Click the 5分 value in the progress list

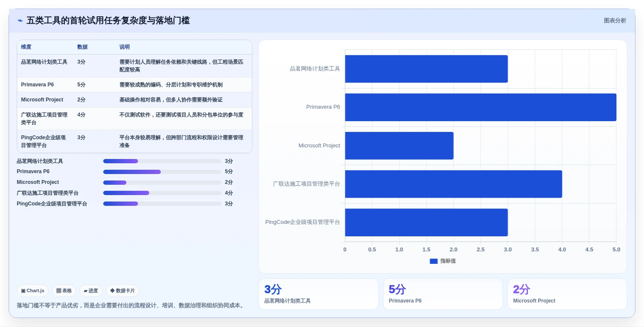click(x=229, y=171)
